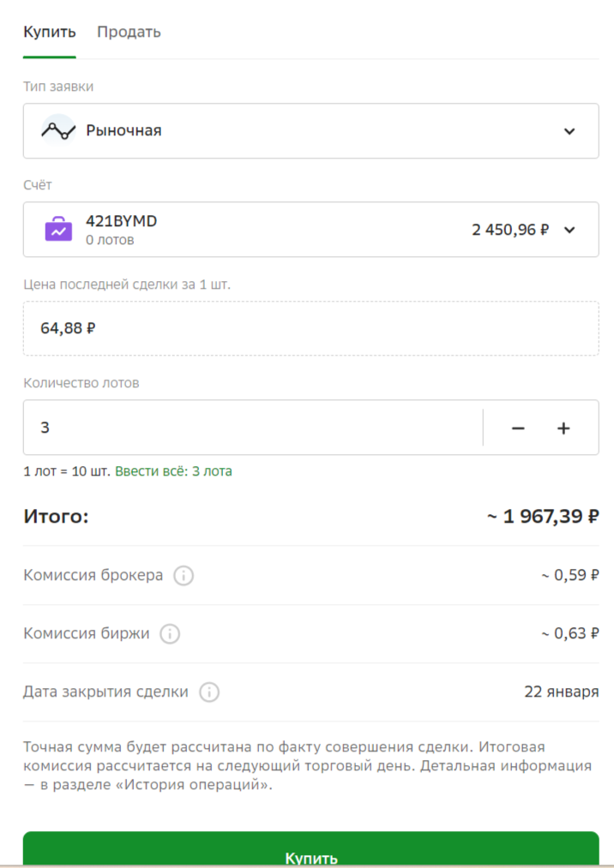Select the lot quantity input showing 3

[x=249, y=427]
